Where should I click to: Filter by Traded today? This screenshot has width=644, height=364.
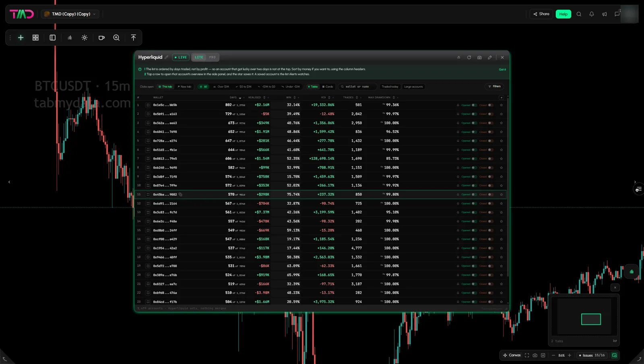click(x=390, y=87)
